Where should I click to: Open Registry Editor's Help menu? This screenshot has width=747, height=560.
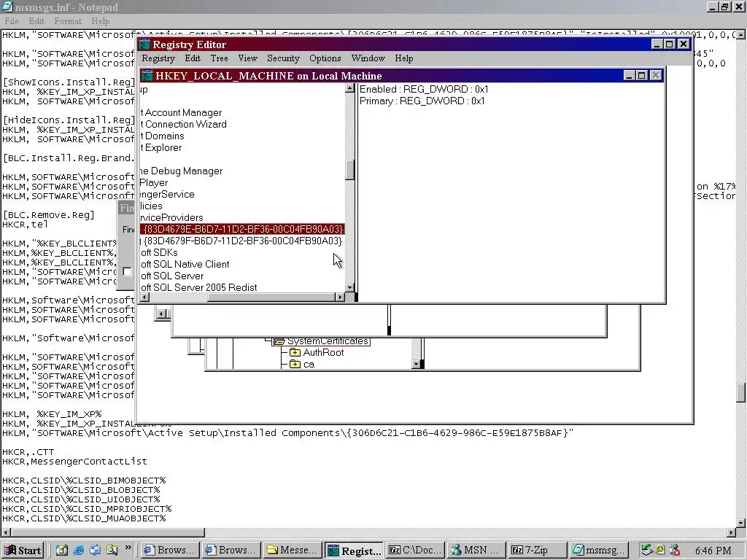[x=404, y=58]
